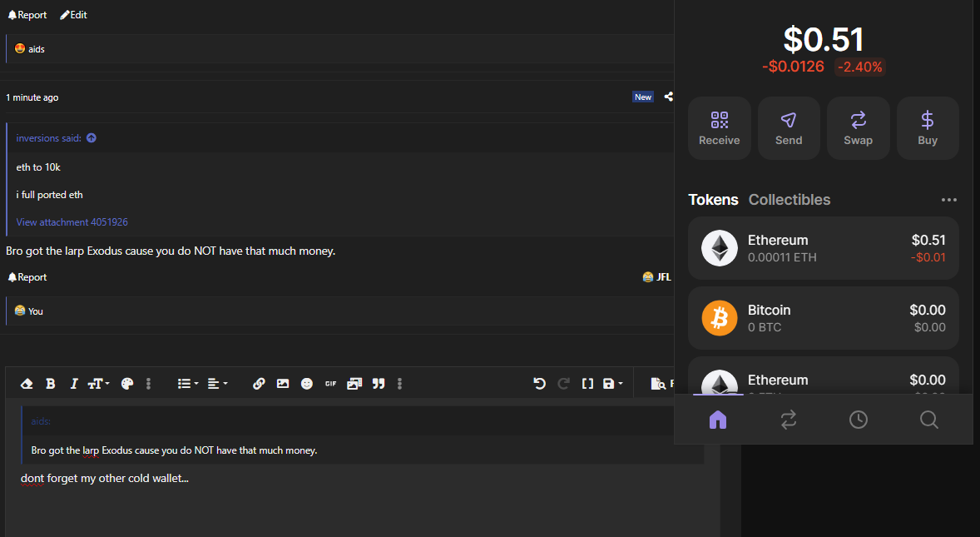Click the Ethereum diamond logo icon
This screenshot has height=537, width=980.
[x=720, y=248]
